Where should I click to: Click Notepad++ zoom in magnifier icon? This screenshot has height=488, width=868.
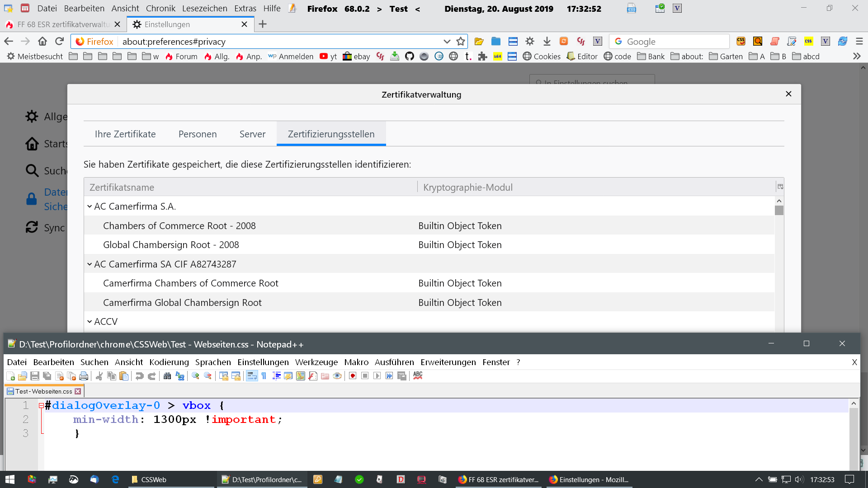point(195,376)
